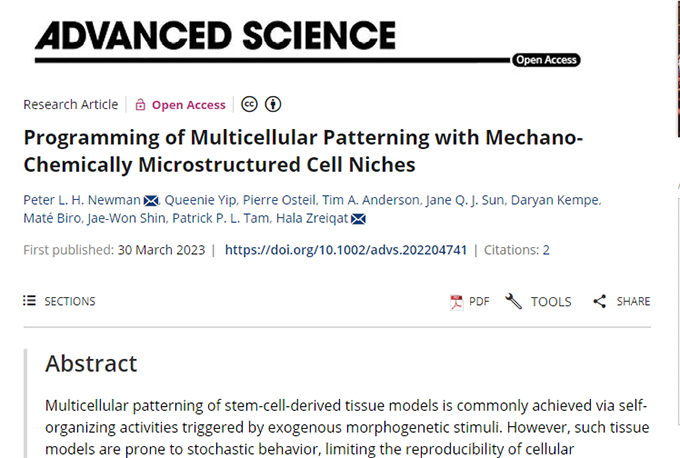Open the Tools menu
Image resolution: width=680 pixels, height=458 pixels.
[539, 301]
